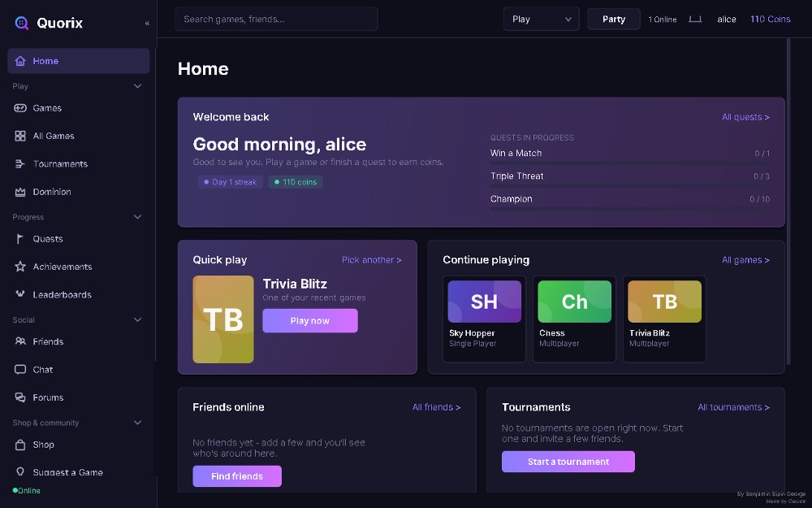Click the Online status text at sidebar bottom
Screen dimensions: 812x508
[29, 490]
